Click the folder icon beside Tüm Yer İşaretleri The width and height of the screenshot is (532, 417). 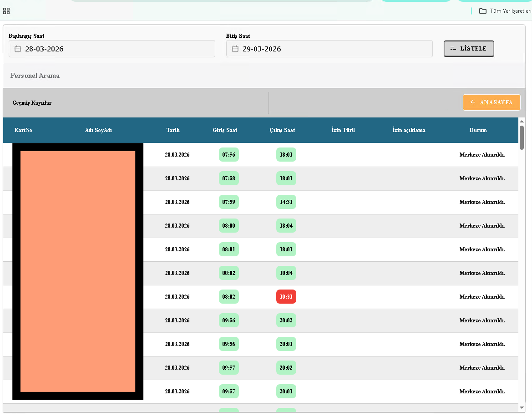[483, 10]
